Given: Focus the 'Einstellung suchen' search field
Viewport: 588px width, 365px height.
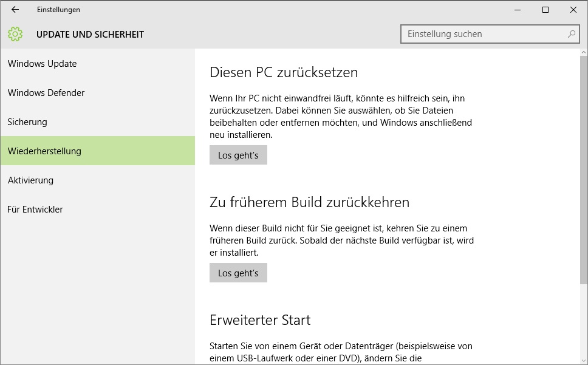Looking at the screenshot, I should point(483,34).
